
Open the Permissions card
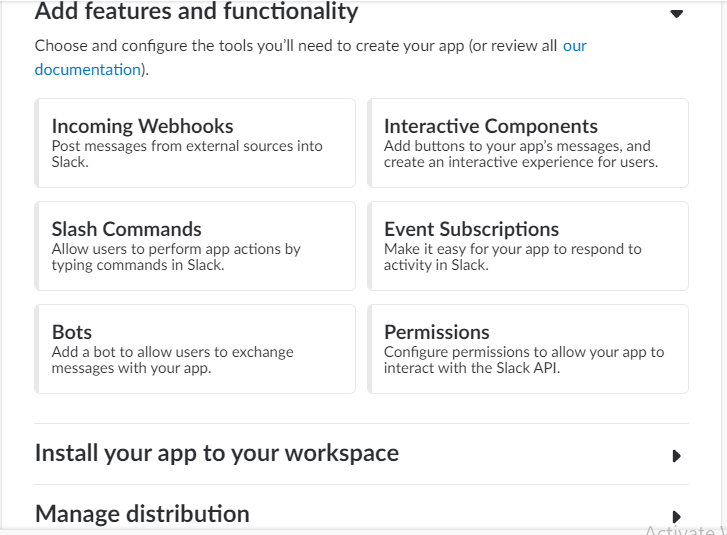click(x=528, y=349)
